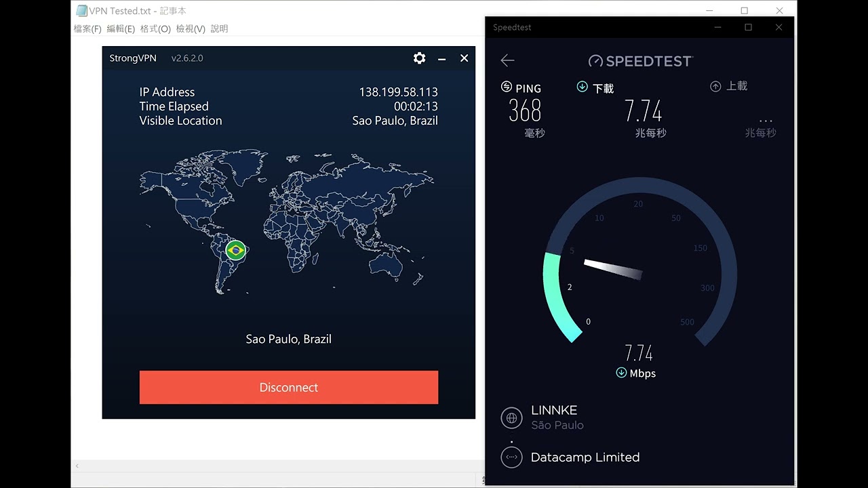Viewport: 868px width, 488px height.
Task: Click the Brazil flag marker on map
Action: 235,250
